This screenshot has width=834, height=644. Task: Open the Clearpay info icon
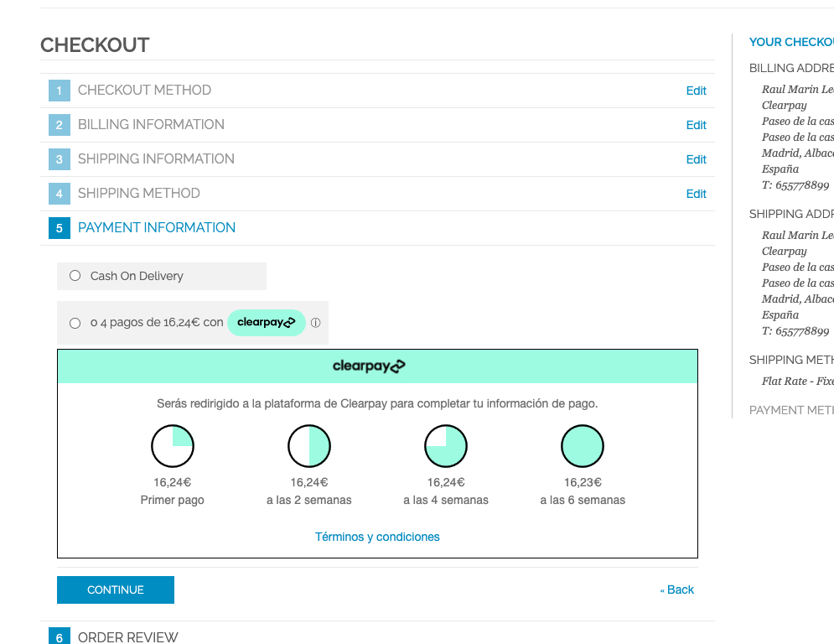(x=315, y=323)
